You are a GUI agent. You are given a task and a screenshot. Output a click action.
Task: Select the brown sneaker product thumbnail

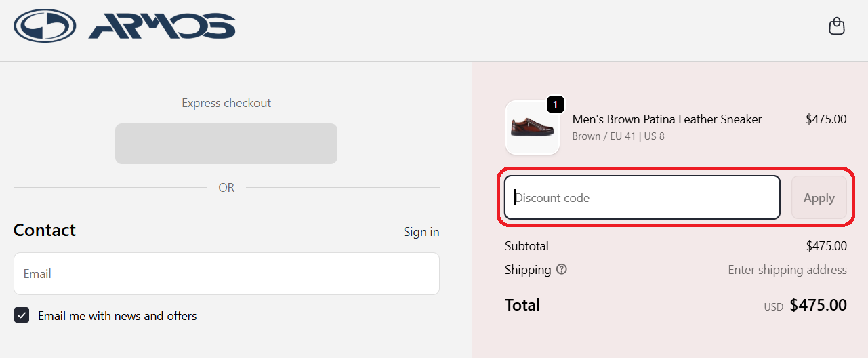[x=533, y=127]
